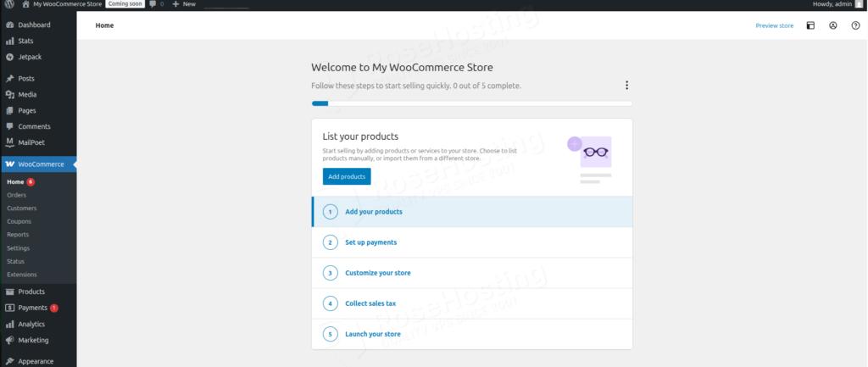Click the home icon beside the site name

click(x=25, y=4)
